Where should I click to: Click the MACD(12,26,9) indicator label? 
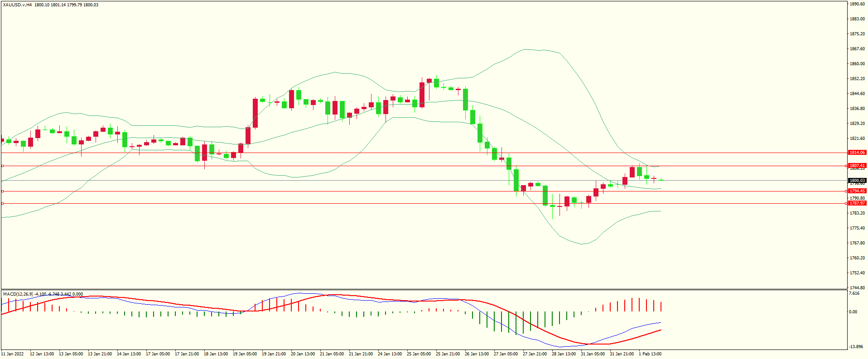pyautogui.click(x=18, y=294)
